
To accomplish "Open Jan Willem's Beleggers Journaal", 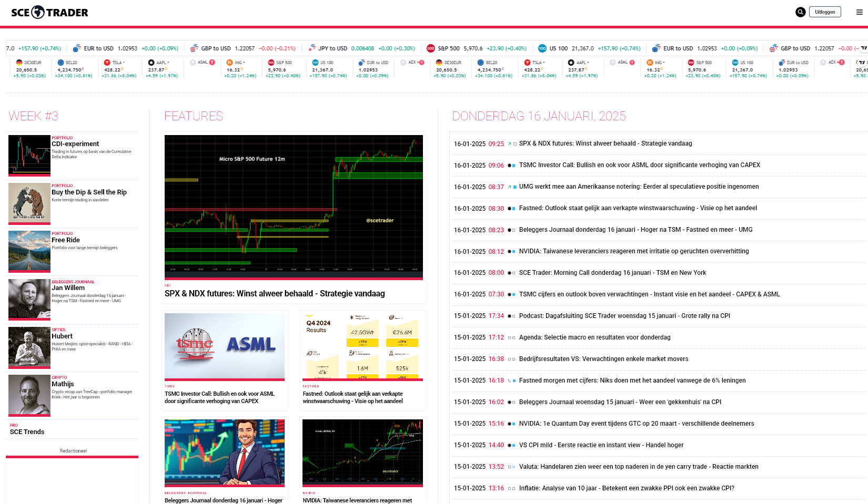I will (68, 288).
